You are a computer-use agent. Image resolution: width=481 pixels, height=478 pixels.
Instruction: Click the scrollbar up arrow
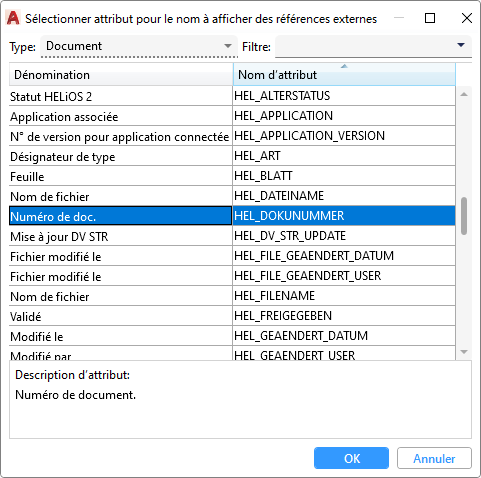(464, 94)
